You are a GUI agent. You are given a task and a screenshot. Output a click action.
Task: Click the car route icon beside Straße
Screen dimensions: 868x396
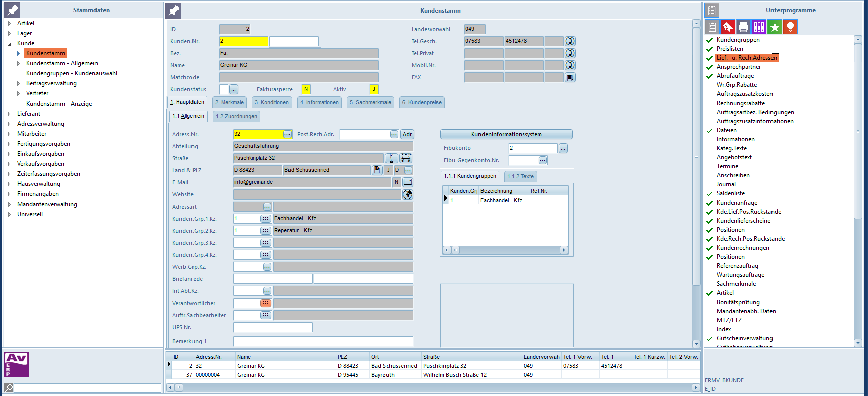tap(406, 158)
